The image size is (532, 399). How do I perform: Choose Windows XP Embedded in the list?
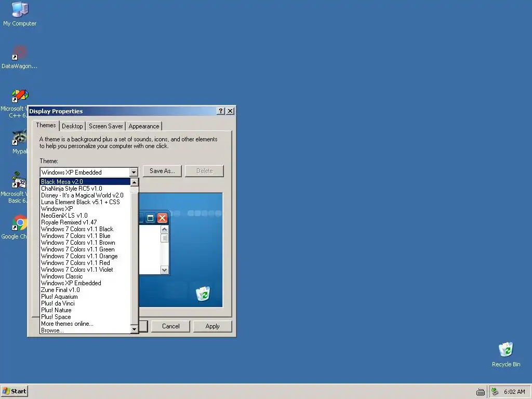click(x=85, y=283)
